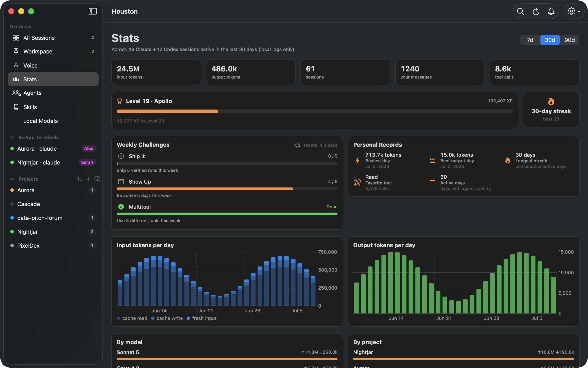The height and width of the screenshot is (368, 588).
Task: Click the Show Up calendar icon
Action: coord(121,182)
